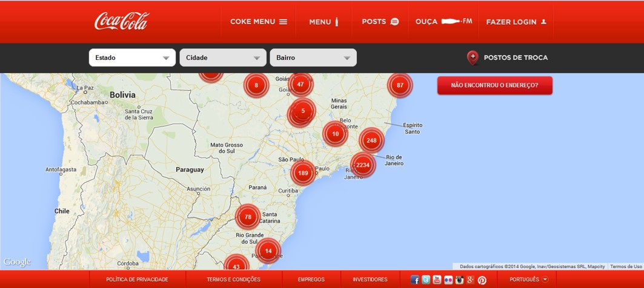
Task: Click the Bolivia label on map
Action: tap(122, 95)
